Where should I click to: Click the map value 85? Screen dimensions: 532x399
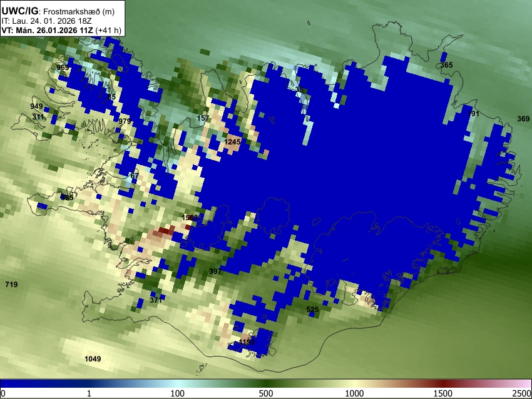(111, 97)
